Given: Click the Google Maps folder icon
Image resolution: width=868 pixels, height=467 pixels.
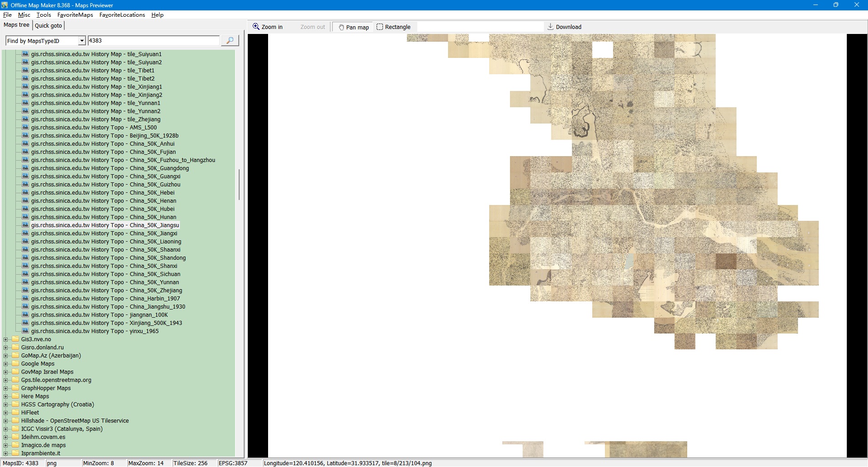Looking at the screenshot, I should 15,364.
